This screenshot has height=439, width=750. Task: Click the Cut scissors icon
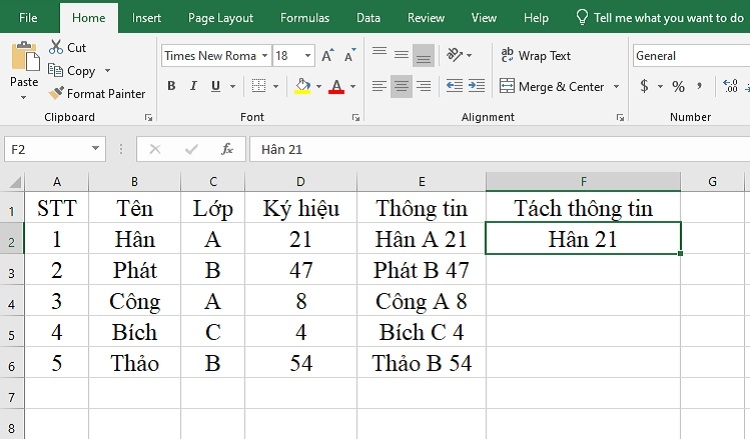56,47
